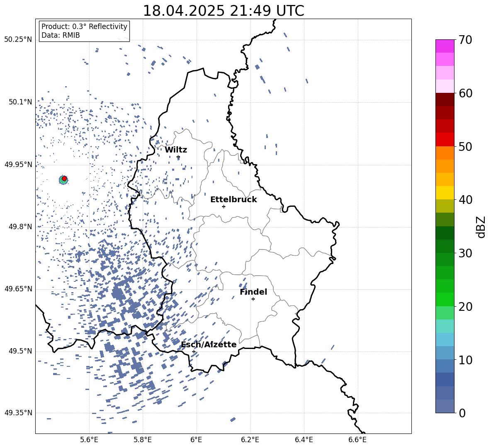Click the Wiltz station cross marker
This screenshot has height=448, width=491.
(178, 157)
